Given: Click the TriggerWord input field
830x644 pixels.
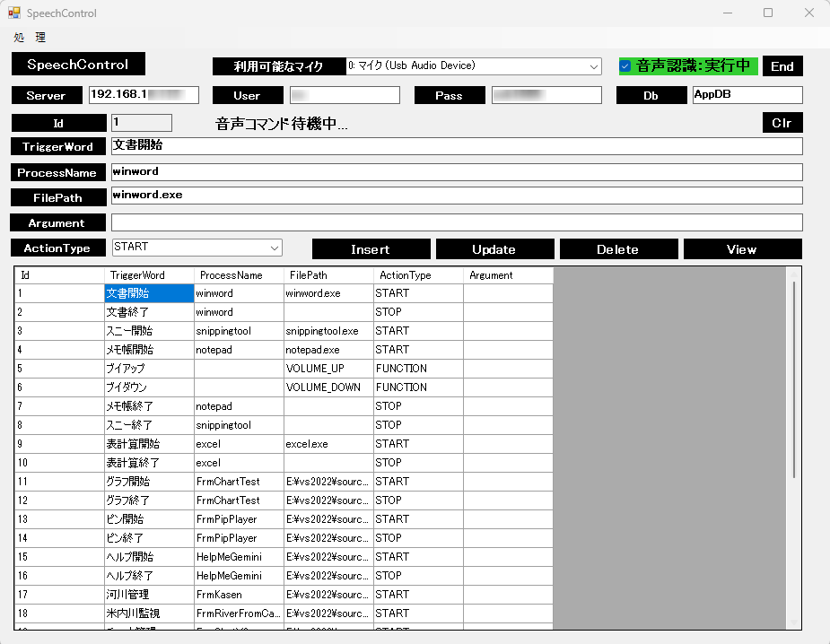Looking at the screenshot, I should pos(456,146).
